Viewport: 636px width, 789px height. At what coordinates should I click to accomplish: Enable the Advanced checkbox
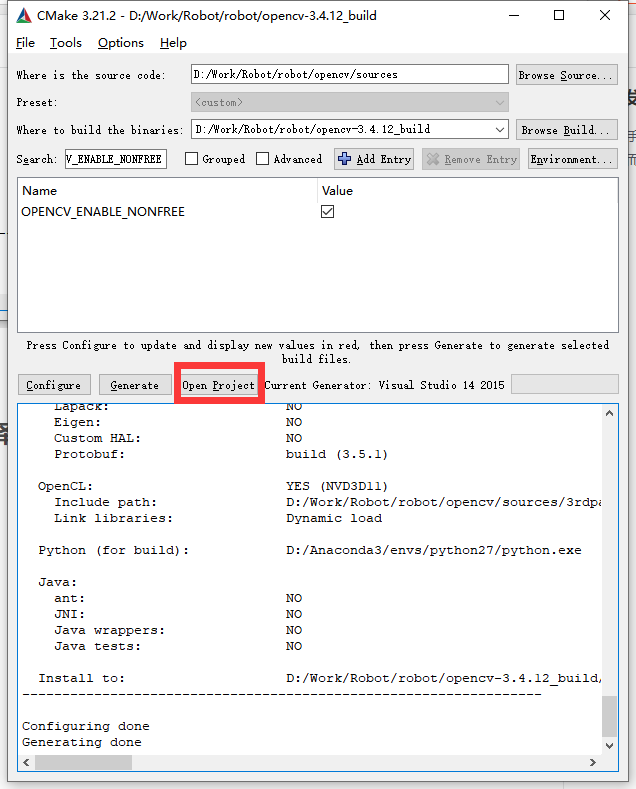tap(262, 159)
